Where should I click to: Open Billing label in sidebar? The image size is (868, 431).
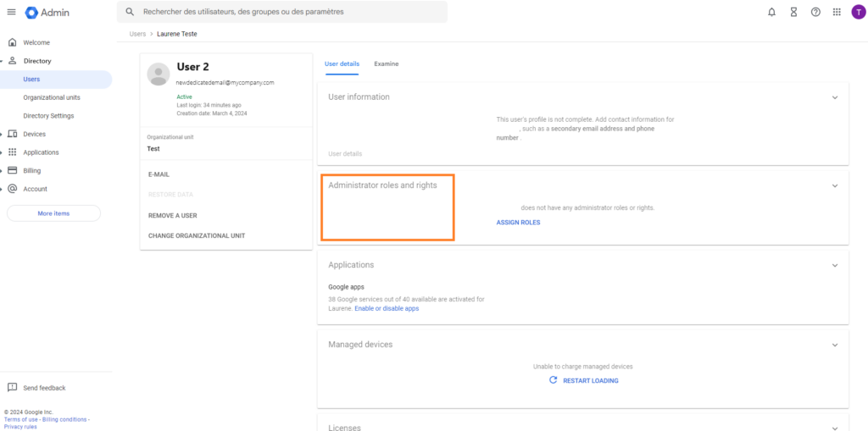[32, 170]
